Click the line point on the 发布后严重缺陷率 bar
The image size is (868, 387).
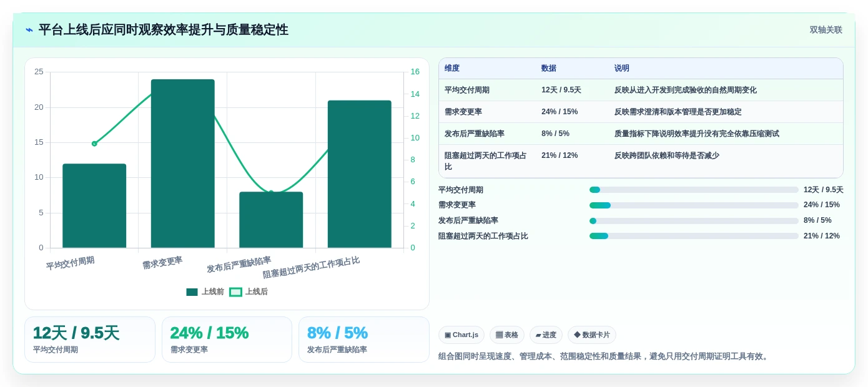[x=271, y=193]
